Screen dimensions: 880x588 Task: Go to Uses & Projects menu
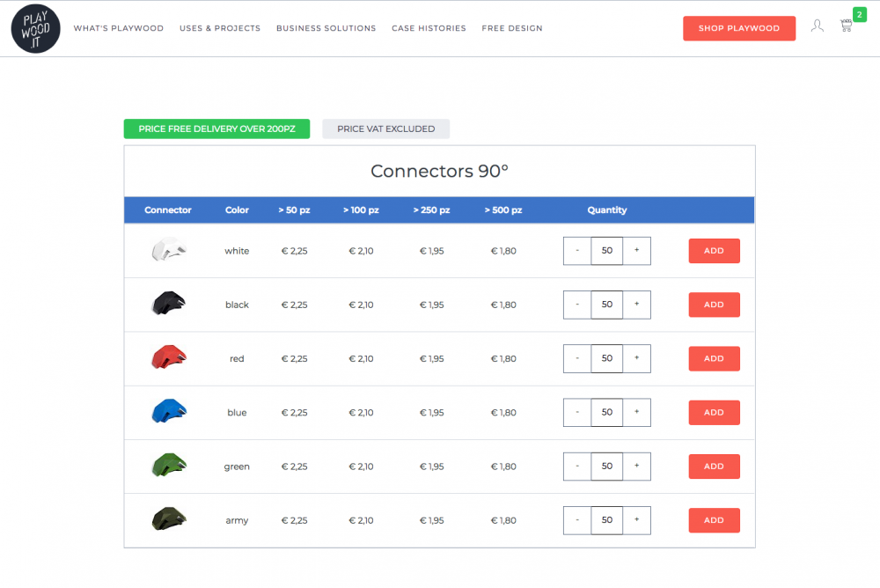[220, 28]
